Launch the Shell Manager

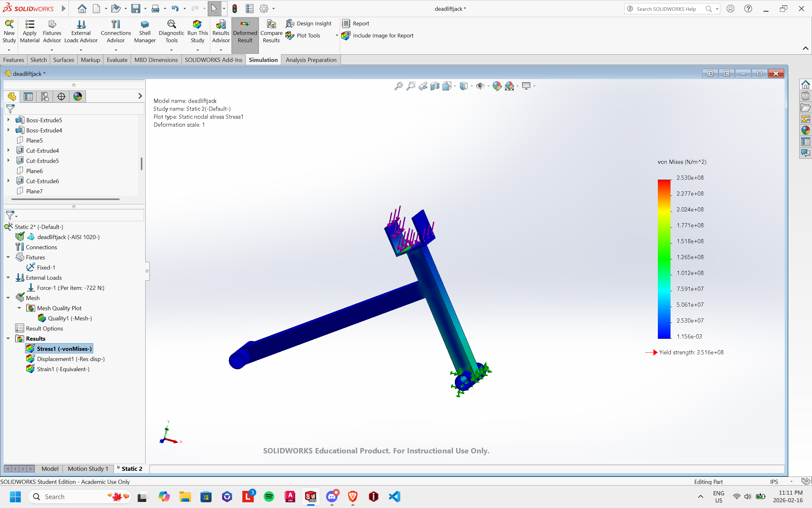(145, 31)
